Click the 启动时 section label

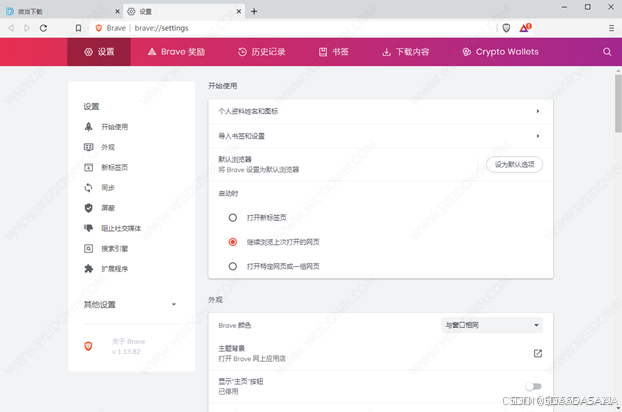[x=228, y=194]
